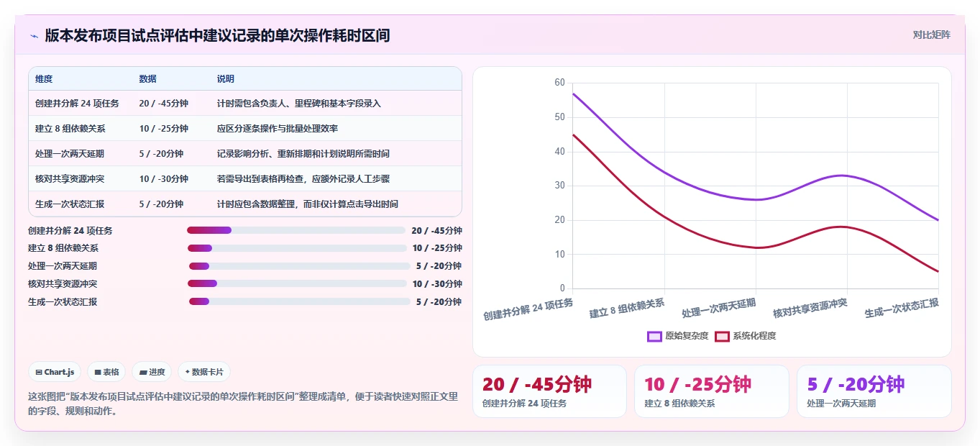Click progress label 建立 8 组依赖关系
Screen dimensions: 980x446
point(63,248)
